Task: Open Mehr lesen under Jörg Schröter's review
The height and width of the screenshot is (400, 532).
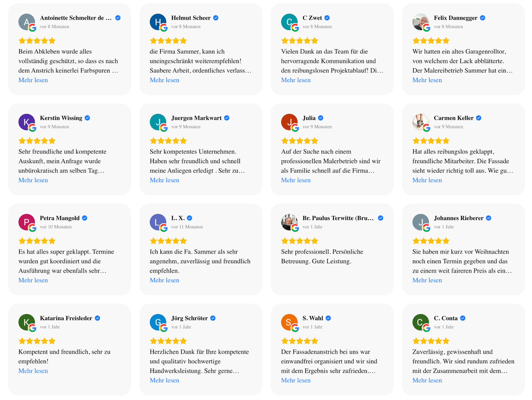Action: [x=164, y=380]
